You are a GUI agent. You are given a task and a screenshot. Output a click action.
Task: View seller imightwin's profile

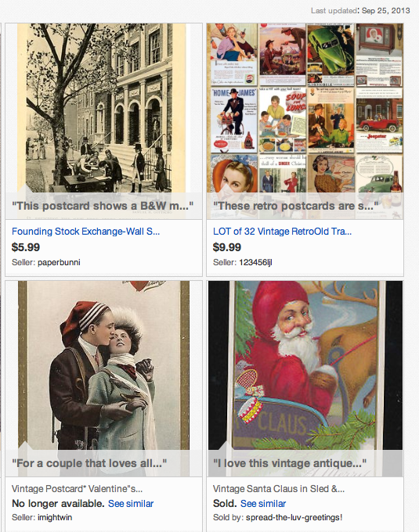pyautogui.click(x=55, y=517)
